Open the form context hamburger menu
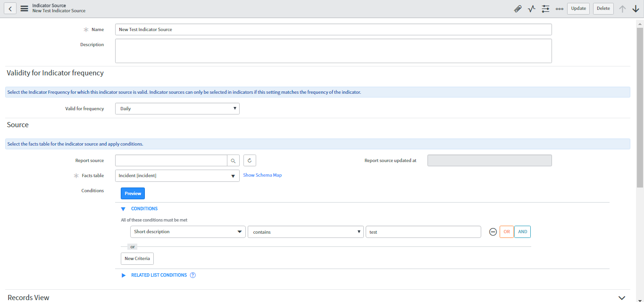This screenshot has height=302, width=644. point(24,8)
